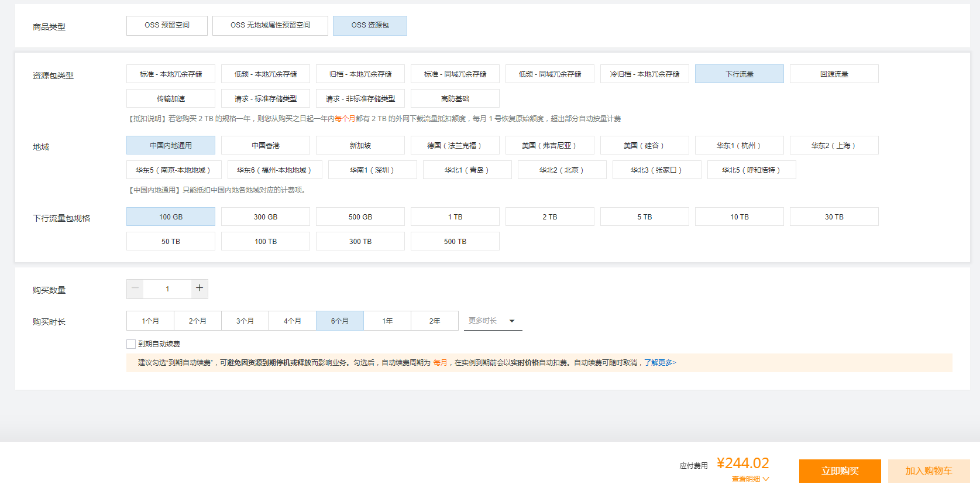Choose 请求 - 标准存储类型 package type
980x498 pixels.
pos(266,98)
